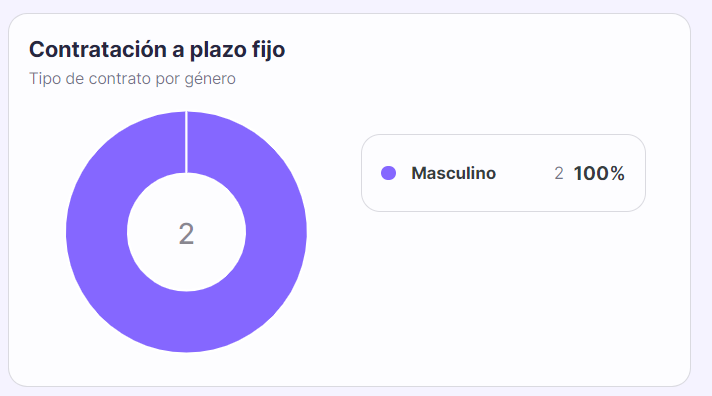Screen dimensions: 712x396
Task: Click the right half of the donut ring
Action: click(276, 232)
